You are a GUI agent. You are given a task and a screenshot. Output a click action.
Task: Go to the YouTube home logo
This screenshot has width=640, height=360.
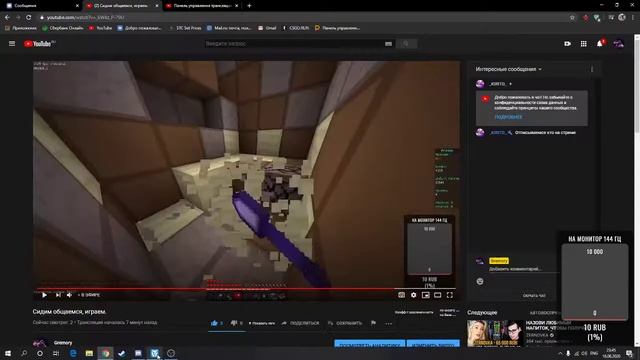[x=39, y=44]
